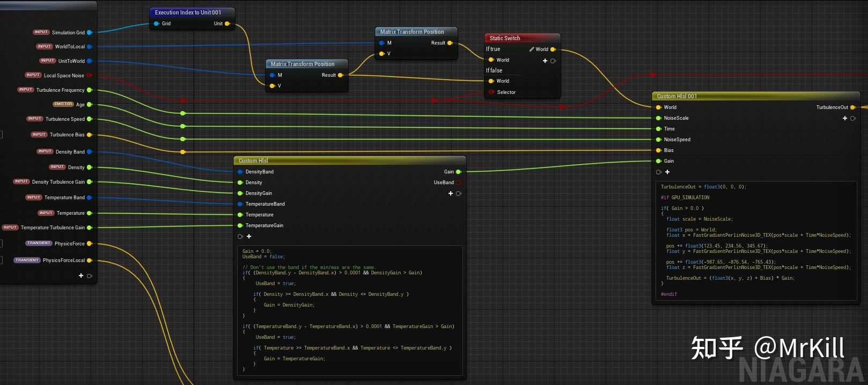Click the TurbulenceOut output pin
The width and height of the screenshot is (868, 385).
[x=852, y=107]
